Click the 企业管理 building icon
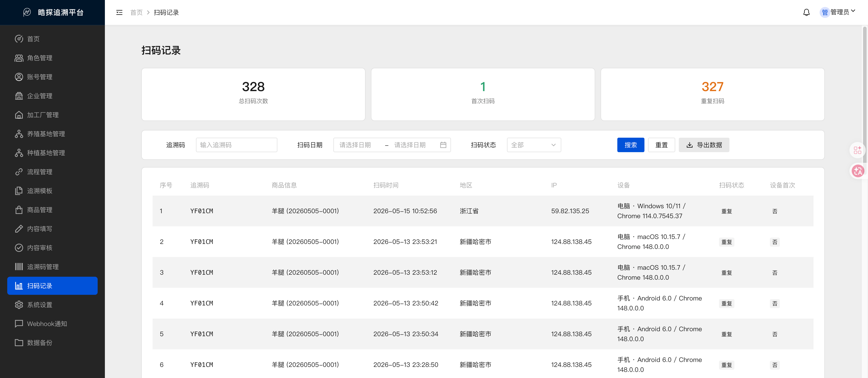This screenshot has height=378, width=868. pyautogui.click(x=19, y=96)
